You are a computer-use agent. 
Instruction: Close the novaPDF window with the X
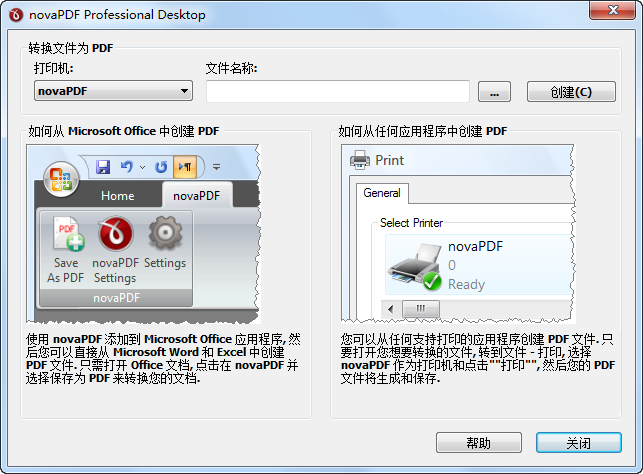pos(613,10)
